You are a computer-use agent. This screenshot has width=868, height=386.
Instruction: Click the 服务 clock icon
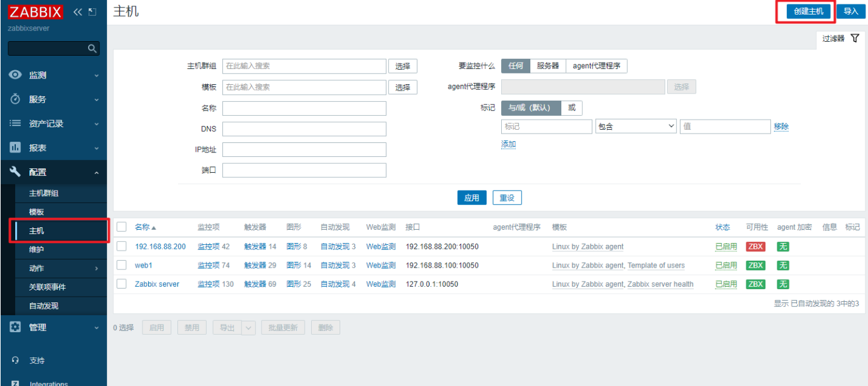[16, 99]
